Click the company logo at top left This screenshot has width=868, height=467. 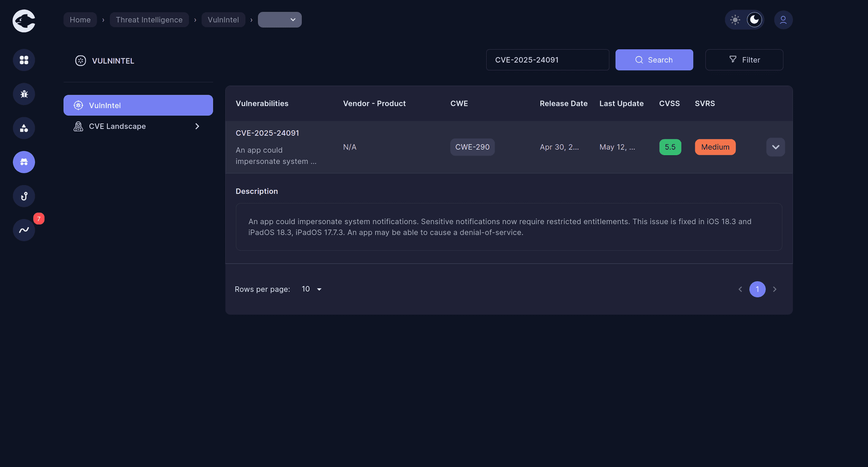tap(24, 20)
